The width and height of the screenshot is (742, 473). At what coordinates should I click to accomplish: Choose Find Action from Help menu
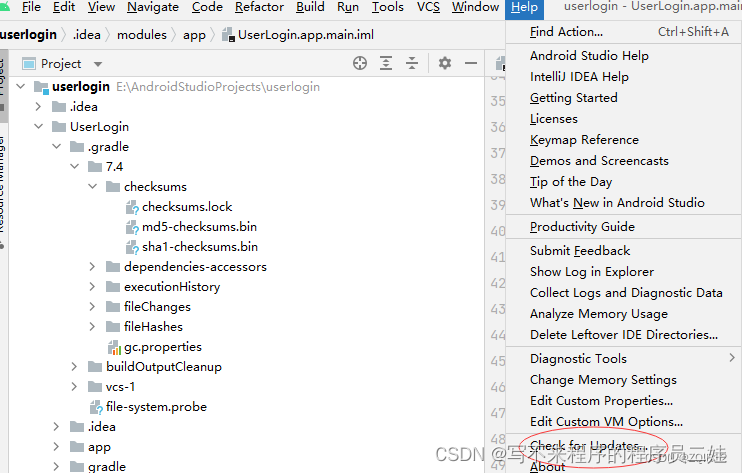[624, 32]
